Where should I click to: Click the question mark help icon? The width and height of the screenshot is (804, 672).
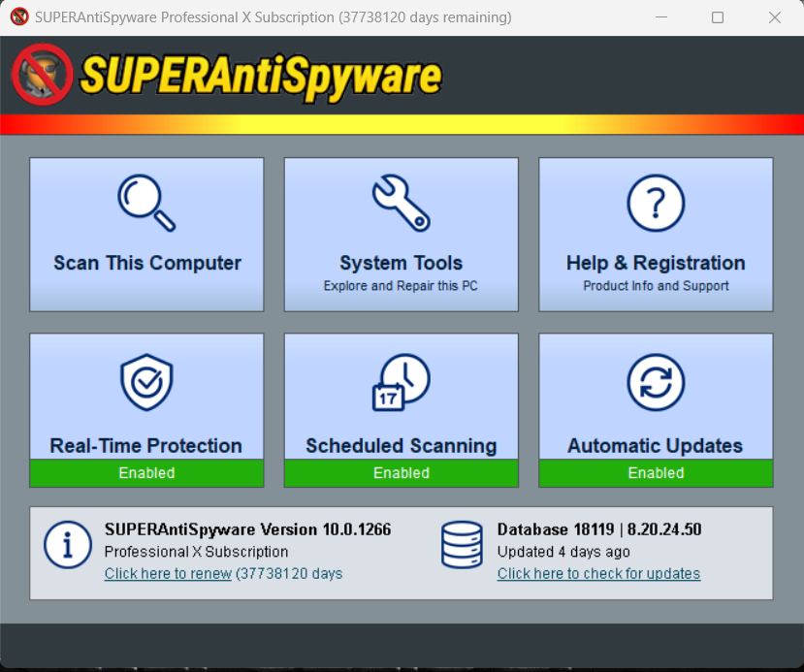click(x=656, y=203)
